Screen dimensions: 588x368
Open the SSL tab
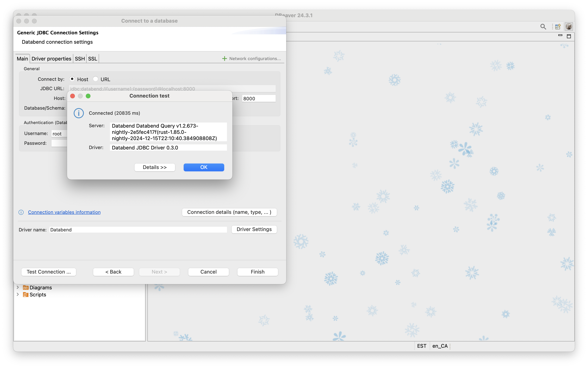pos(92,59)
